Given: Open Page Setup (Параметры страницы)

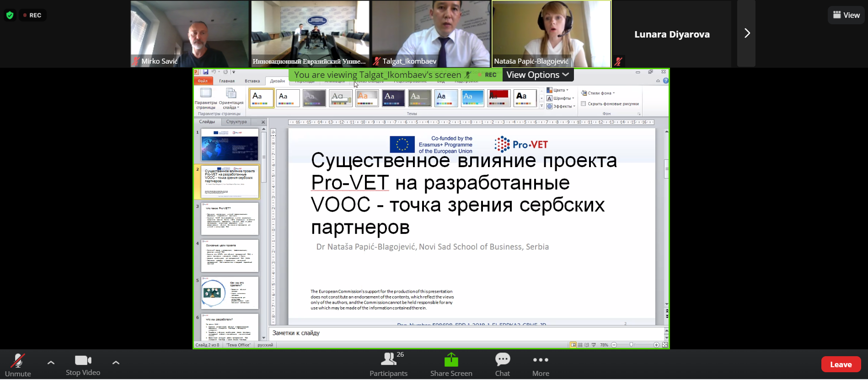Looking at the screenshot, I should point(206,99).
